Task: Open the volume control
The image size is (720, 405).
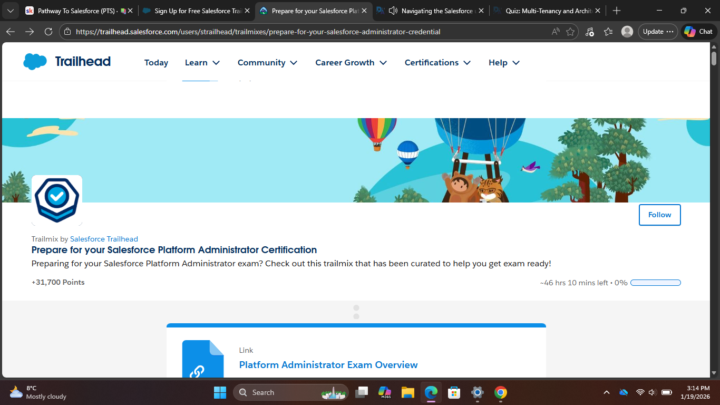Action: click(652, 393)
